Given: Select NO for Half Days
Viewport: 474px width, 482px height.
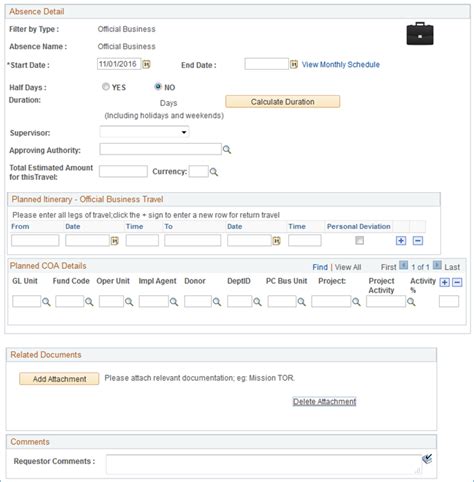Looking at the screenshot, I should 158,87.
